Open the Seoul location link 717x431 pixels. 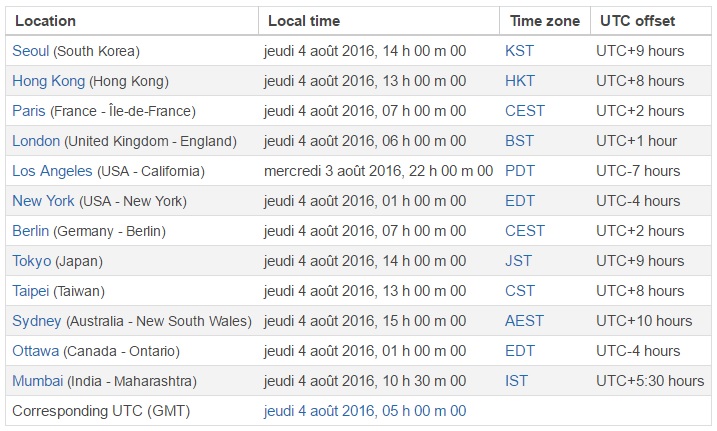point(30,51)
